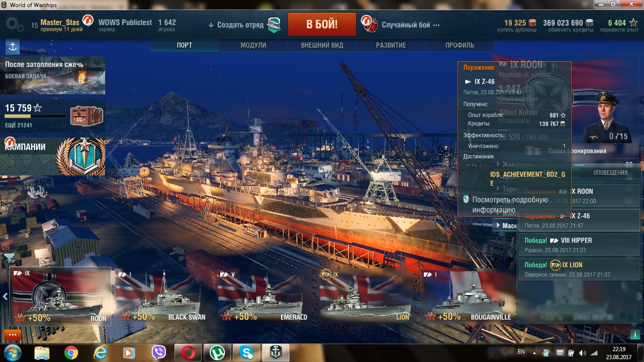
Task: Click the taskbar volume speaker icon
Action: click(x=583, y=353)
